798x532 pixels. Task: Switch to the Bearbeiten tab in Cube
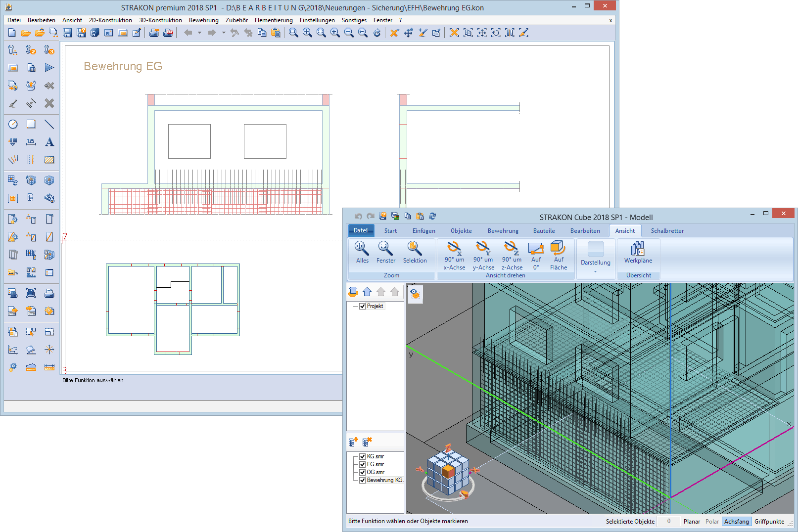point(585,230)
